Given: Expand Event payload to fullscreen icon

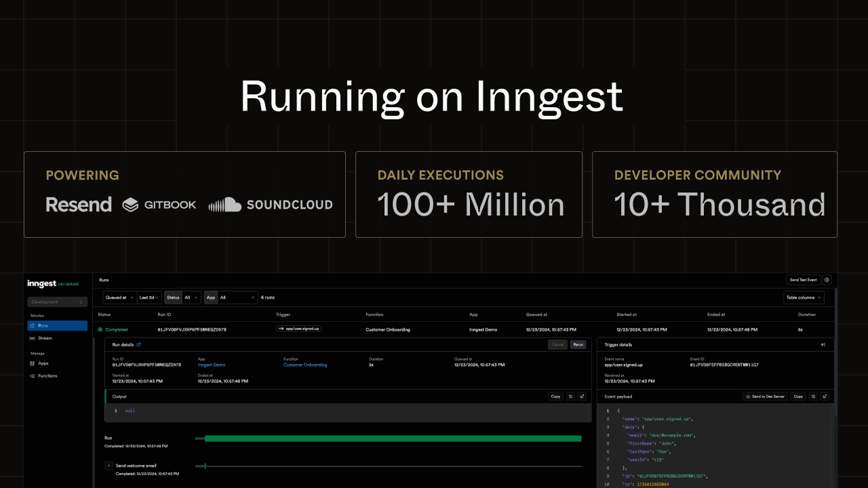Looking at the screenshot, I should tap(825, 396).
